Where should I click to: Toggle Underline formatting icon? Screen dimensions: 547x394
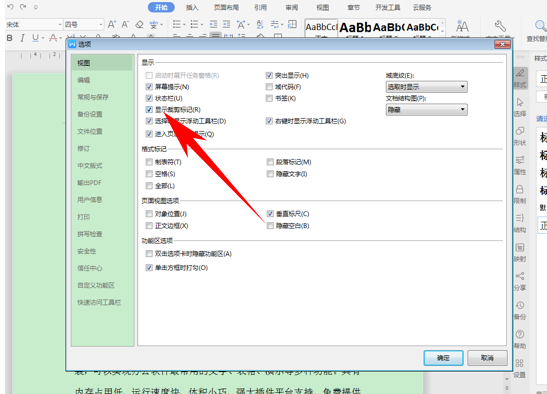click(x=35, y=38)
